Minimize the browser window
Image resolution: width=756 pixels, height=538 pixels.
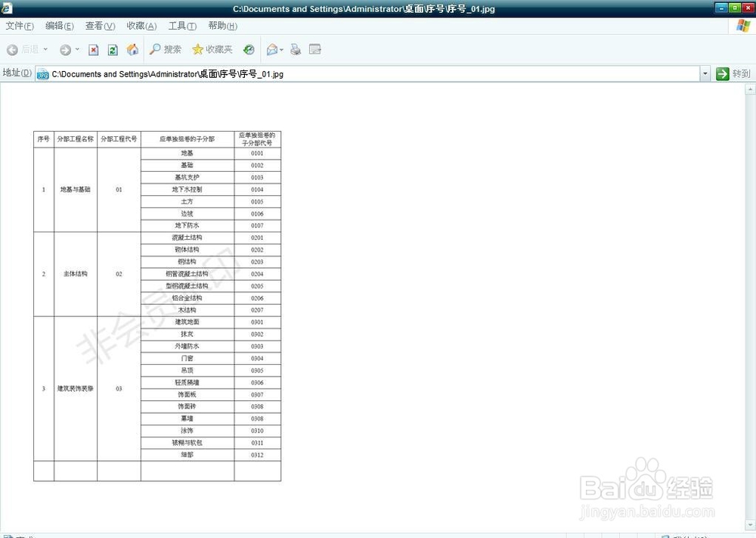click(x=720, y=8)
